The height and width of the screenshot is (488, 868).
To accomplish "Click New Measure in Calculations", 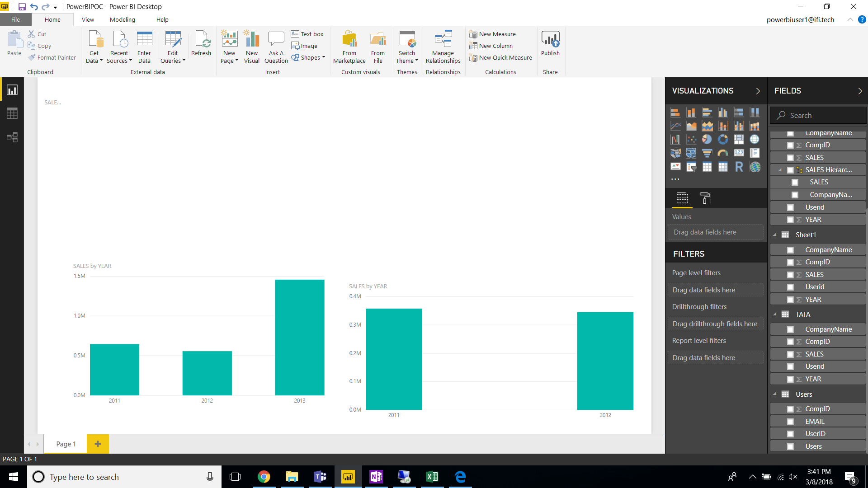I will coord(492,34).
